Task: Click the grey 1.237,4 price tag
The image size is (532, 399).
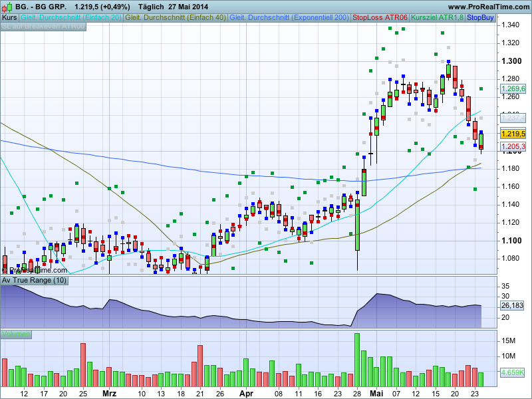Action: [x=513, y=118]
